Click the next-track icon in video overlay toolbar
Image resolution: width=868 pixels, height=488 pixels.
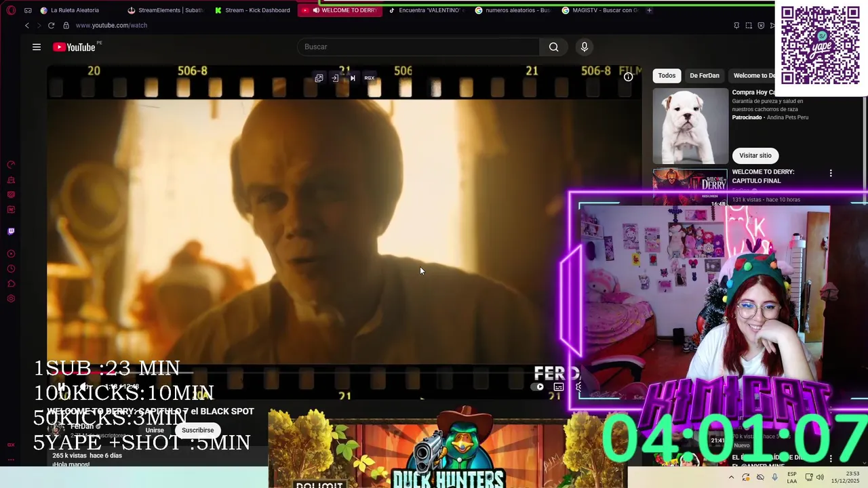point(353,78)
